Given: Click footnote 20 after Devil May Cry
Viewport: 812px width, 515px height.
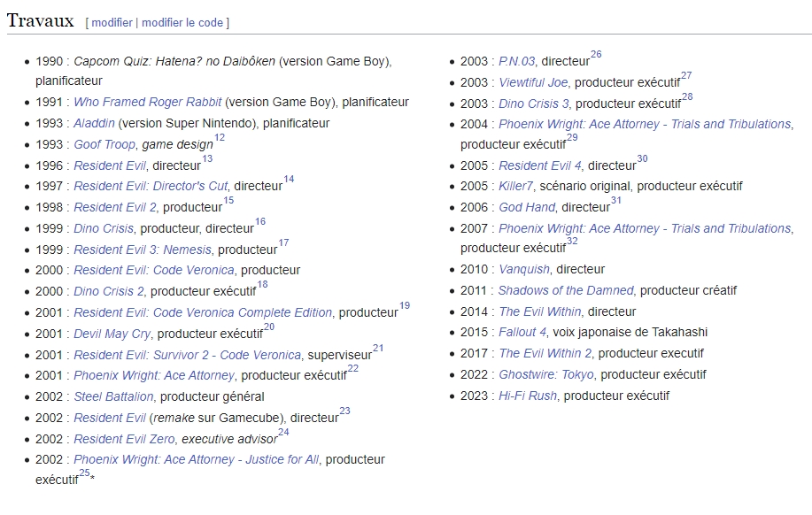Looking at the screenshot, I should 269,327.
